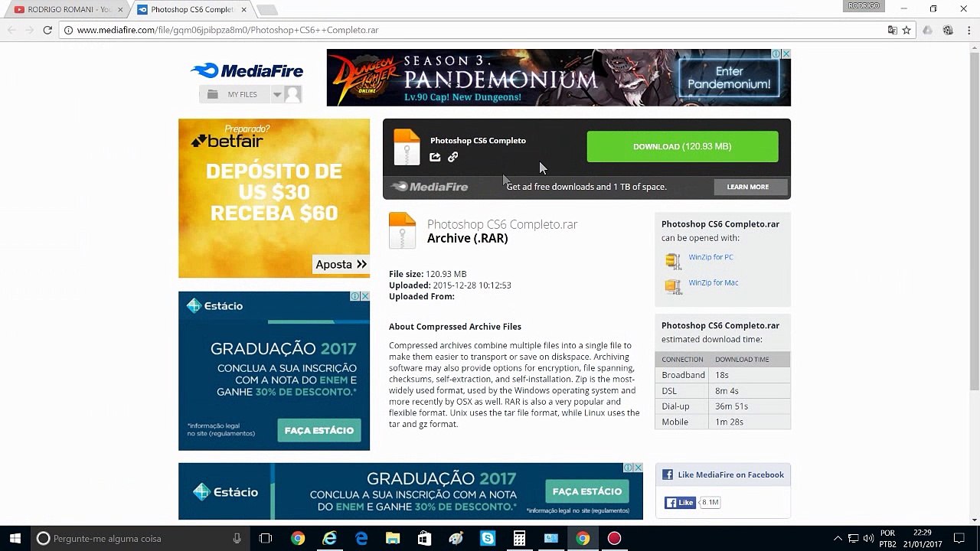Click FAÇA ESTÁCIO button in bottom banner

click(x=587, y=491)
